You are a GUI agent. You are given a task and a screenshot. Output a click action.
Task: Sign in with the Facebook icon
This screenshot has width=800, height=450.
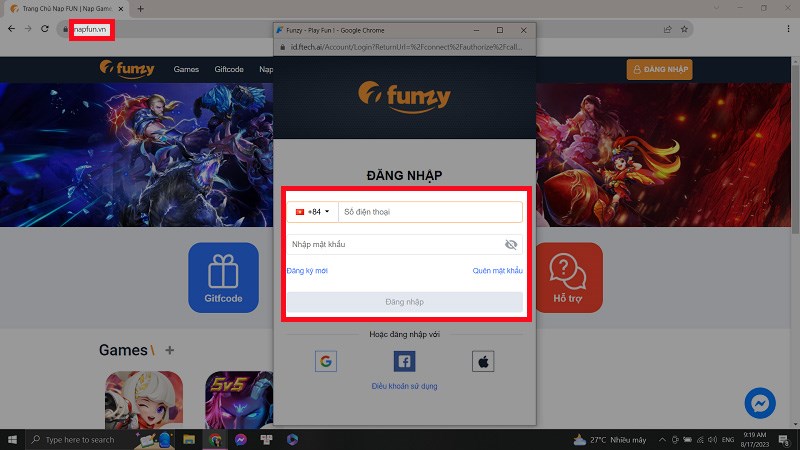coord(404,361)
